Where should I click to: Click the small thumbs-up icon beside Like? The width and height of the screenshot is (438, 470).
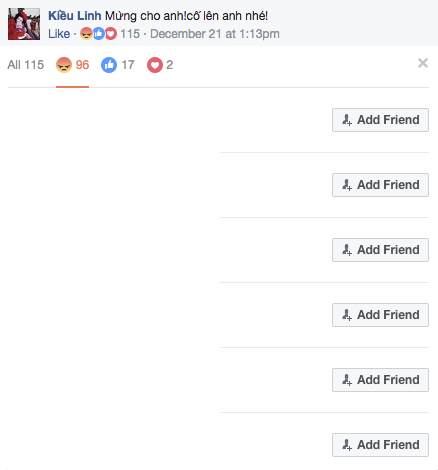click(x=98, y=34)
